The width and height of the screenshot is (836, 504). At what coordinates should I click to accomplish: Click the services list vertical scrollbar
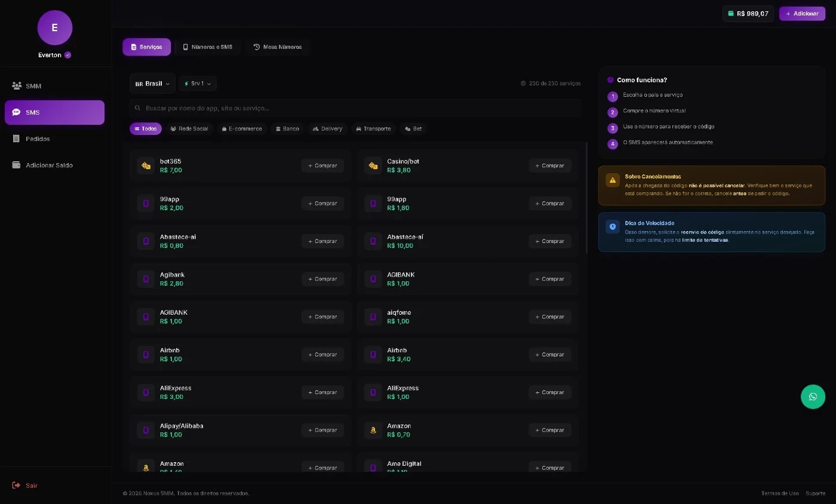pos(586,198)
